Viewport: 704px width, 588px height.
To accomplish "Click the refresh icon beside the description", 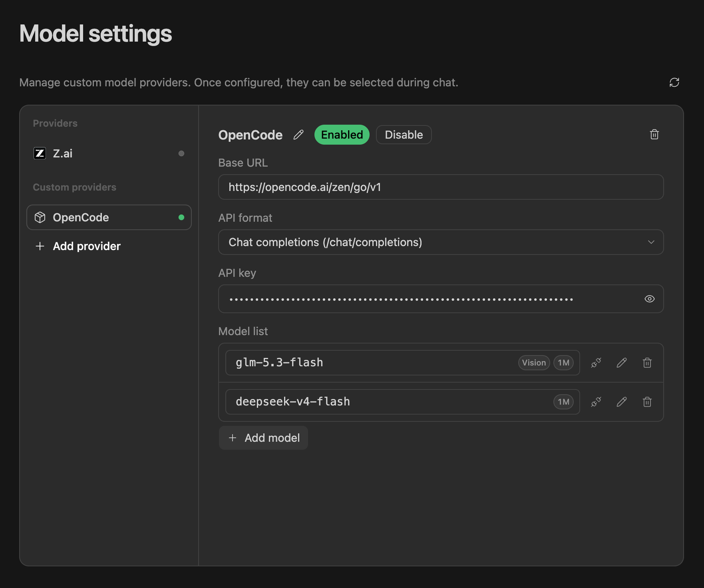I will [x=674, y=82].
